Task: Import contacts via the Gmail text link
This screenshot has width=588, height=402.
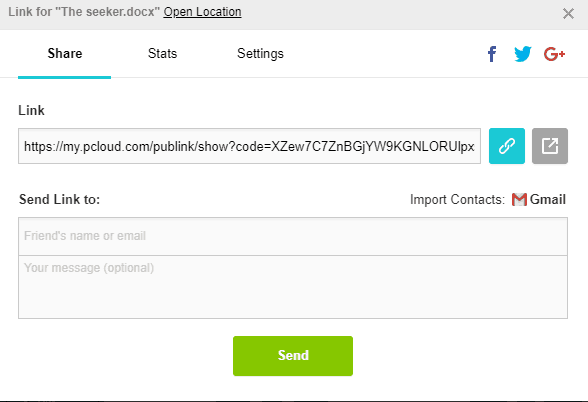Action: click(x=548, y=200)
